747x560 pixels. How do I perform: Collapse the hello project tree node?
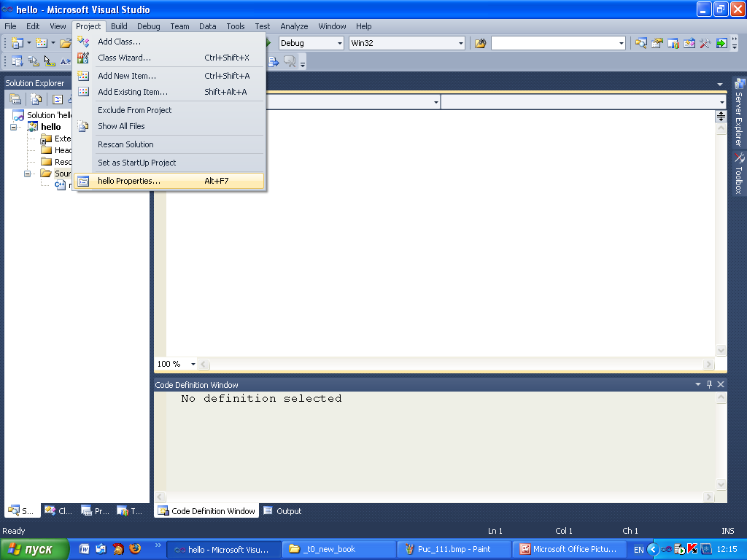[x=14, y=127]
